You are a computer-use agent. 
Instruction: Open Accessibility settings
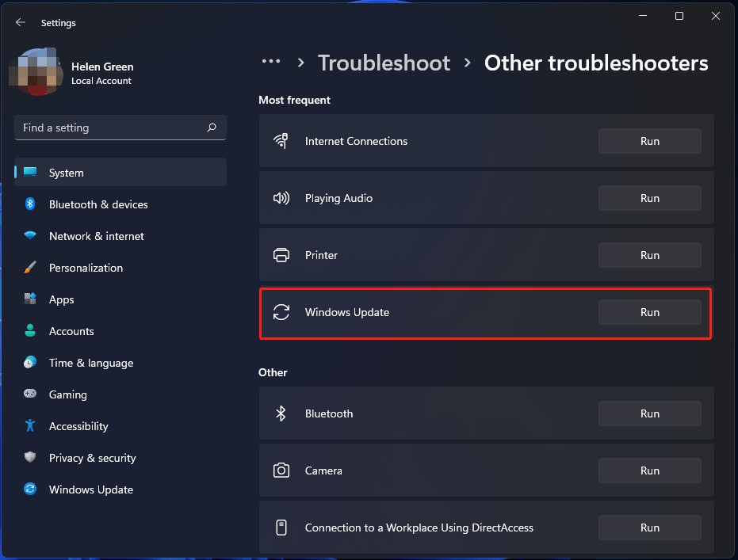(120, 426)
